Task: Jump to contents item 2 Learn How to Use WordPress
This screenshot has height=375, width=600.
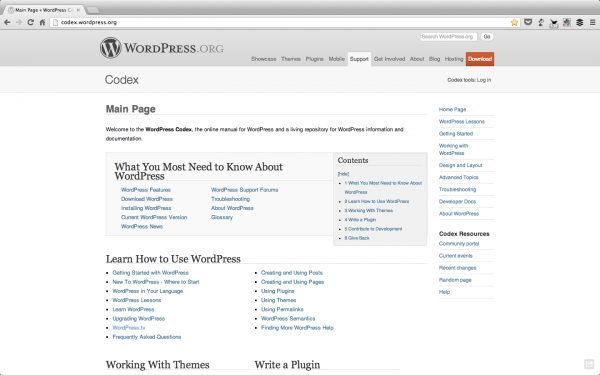Action: [x=377, y=201]
